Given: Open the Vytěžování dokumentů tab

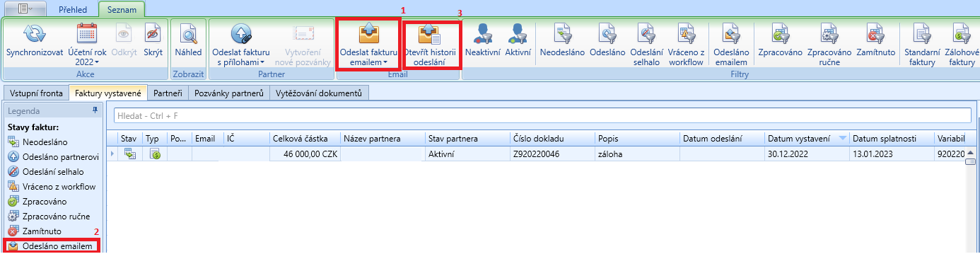Looking at the screenshot, I should coord(319,93).
